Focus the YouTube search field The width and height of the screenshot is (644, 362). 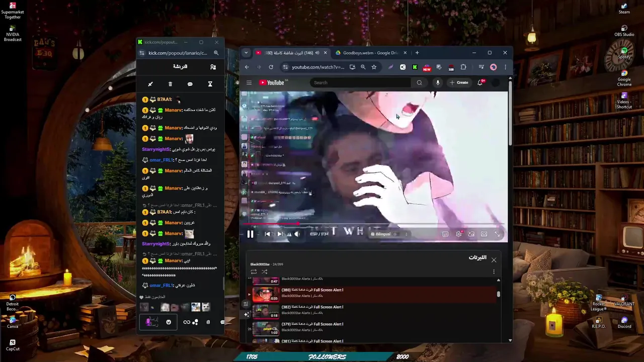click(x=361, y=82)
